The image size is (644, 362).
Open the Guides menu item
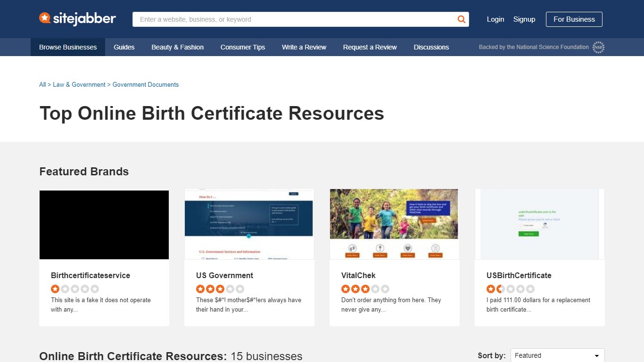tap(124, 47)
